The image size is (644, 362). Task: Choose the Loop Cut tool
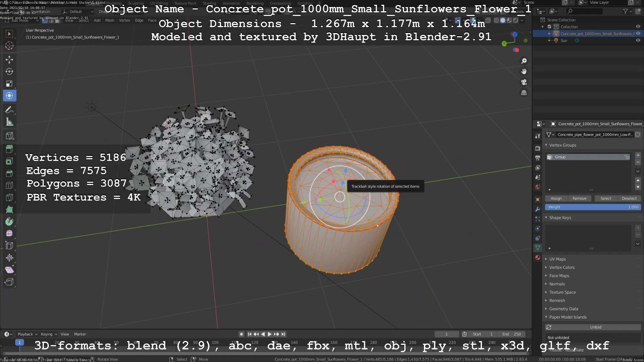(9, 185)
